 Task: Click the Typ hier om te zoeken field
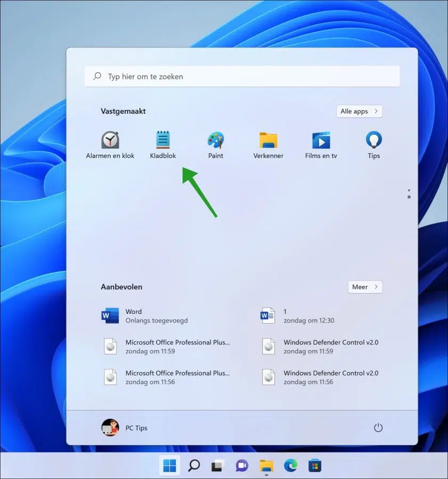click(242, 76)
